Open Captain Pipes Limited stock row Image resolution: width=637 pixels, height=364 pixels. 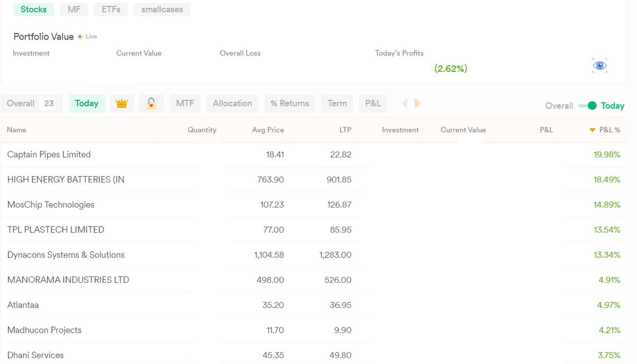tap(313, 154)
